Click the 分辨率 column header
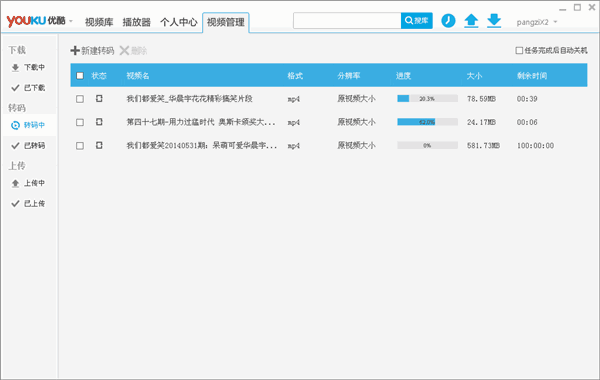 point(349,75)
